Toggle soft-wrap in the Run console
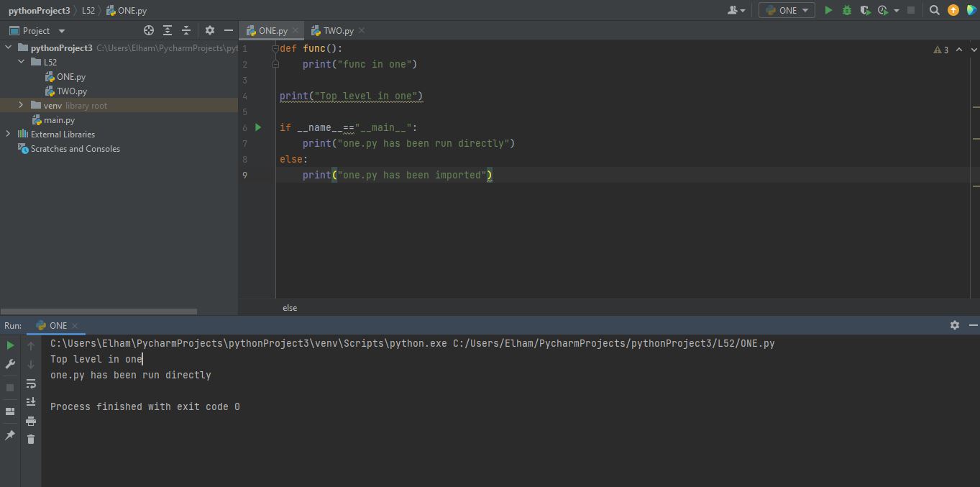The height and width of the screenshot is (487, 980). (31, 383)
